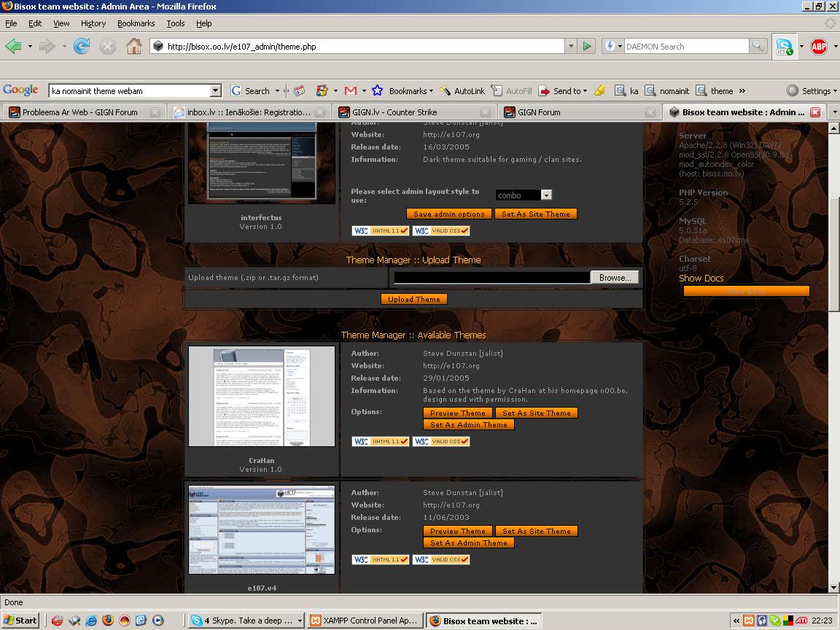The width and height of the screenshot is (840, 630).
Task: Find the word 'theme' toolbar button
Action: (x=714, y=91)
